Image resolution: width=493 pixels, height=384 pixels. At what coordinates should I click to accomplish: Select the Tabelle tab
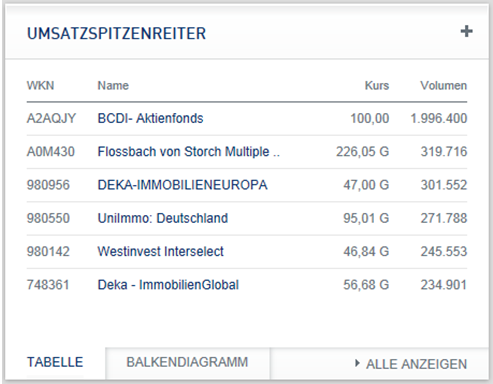point(55,362)
